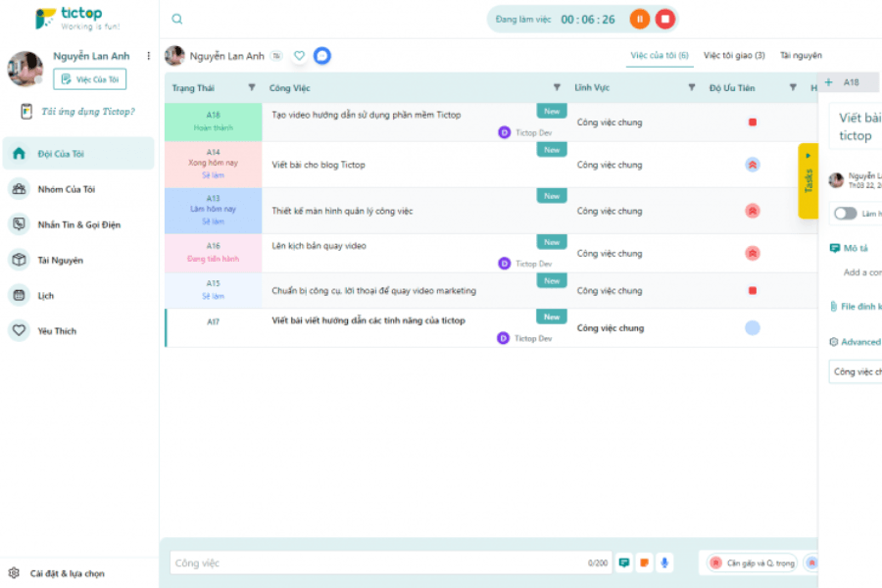This screenshot has height=588, width=882.
Task: Click the plus icon next to A18
Action: [829, 83]
